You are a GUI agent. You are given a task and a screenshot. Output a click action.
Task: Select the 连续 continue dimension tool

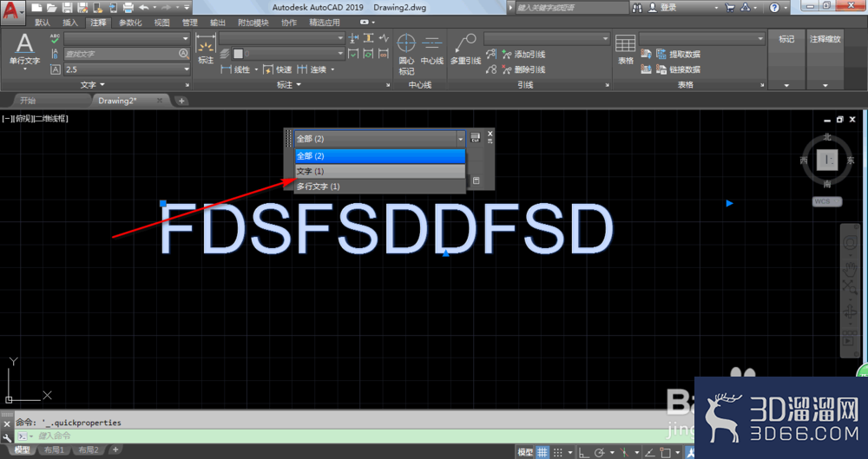pos(312,69)
